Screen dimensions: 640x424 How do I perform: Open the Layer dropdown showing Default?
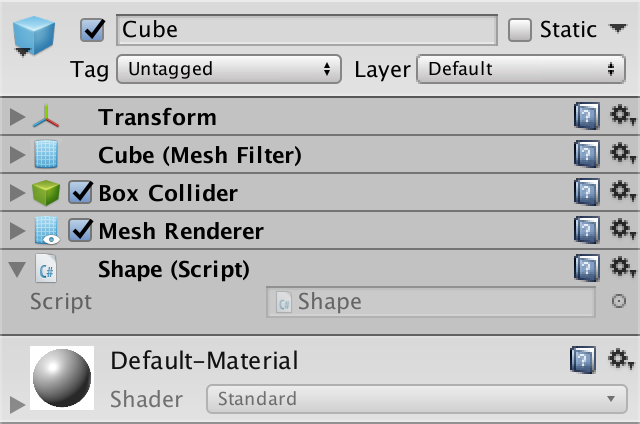point(521,69)
